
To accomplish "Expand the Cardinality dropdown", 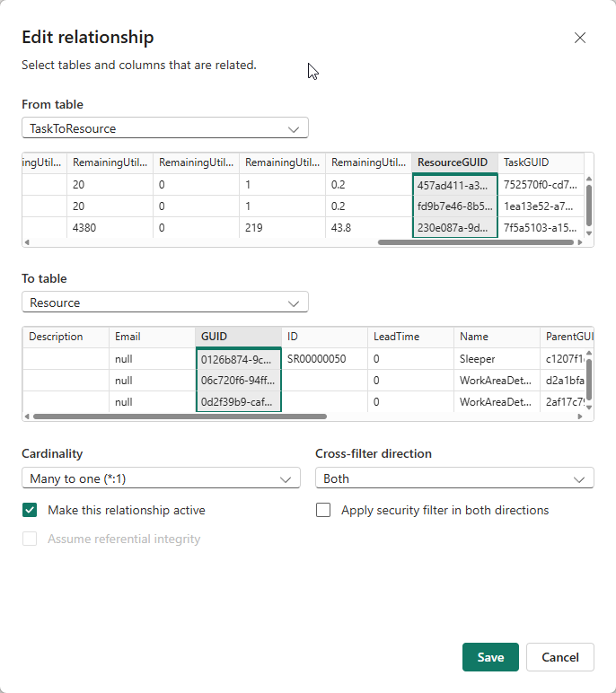I will click(161, 478).
